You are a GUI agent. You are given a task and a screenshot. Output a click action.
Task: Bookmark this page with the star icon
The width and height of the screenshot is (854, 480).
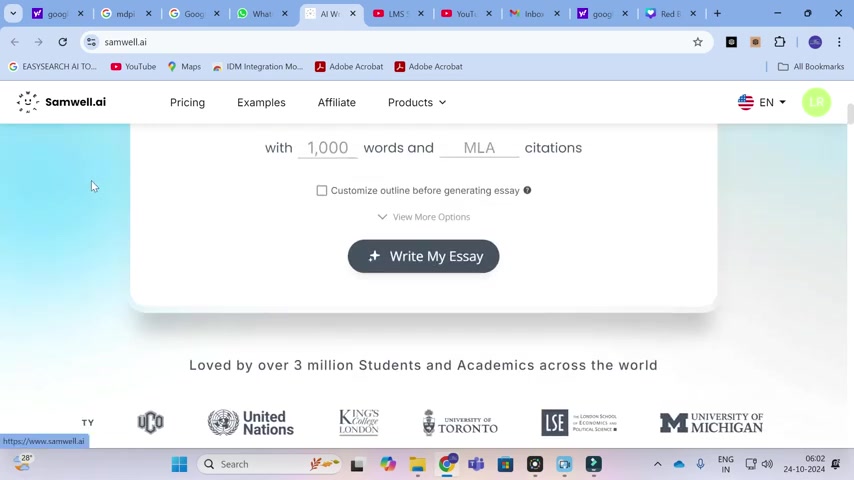tap(698, 42)
